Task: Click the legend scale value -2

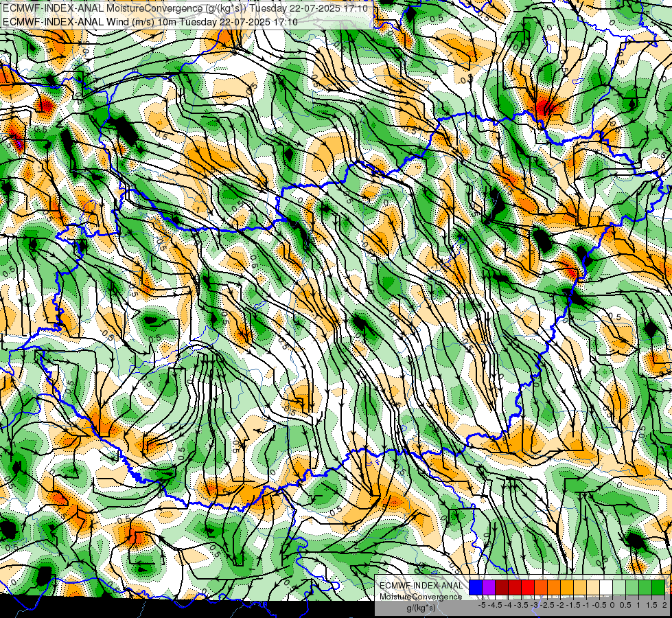Action: click(x=561, y=605)
